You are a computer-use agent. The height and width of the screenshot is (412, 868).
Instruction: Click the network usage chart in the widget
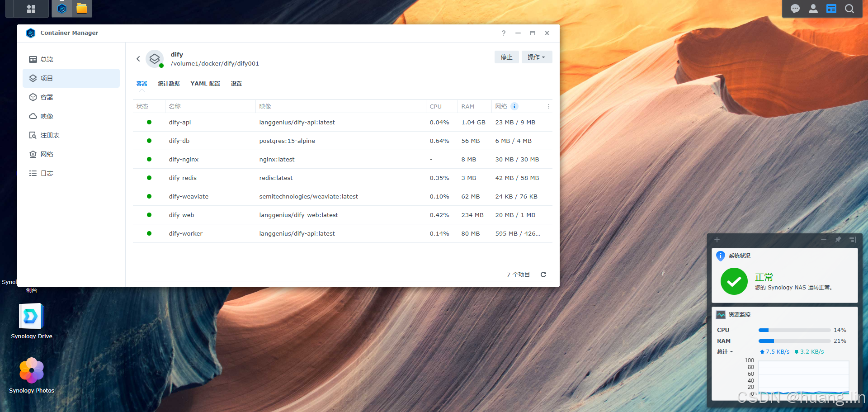pos(804,378)
